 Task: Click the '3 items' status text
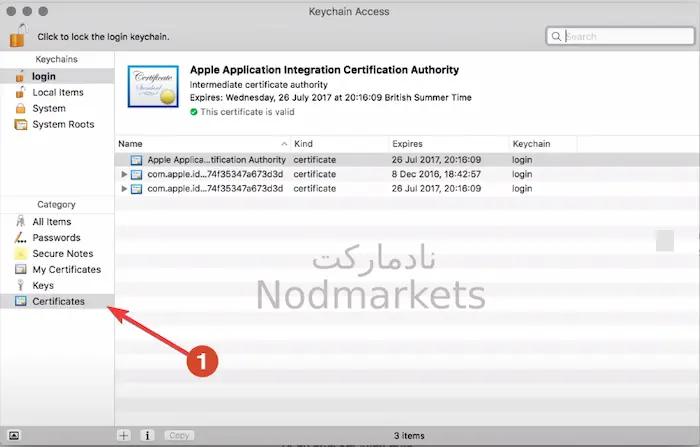(x=409, y=435)
